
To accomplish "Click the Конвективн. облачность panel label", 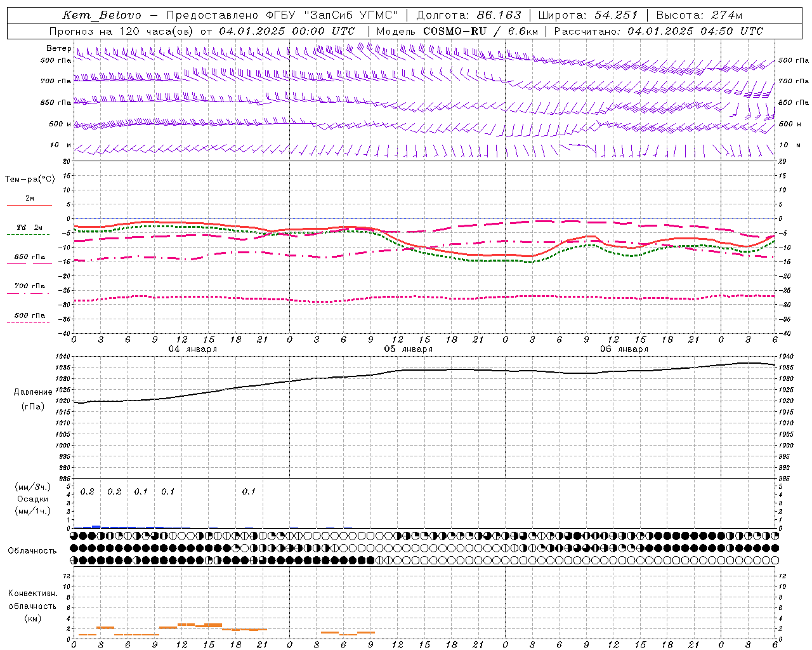I will [32, 600].
